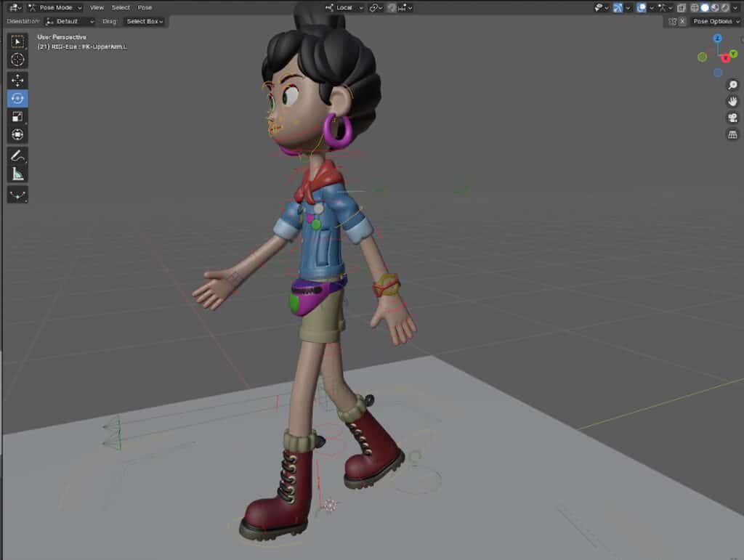Select the Scale tool
This screenshot has width=744, height=560.
pyautogui.click(x=17, y=117)
